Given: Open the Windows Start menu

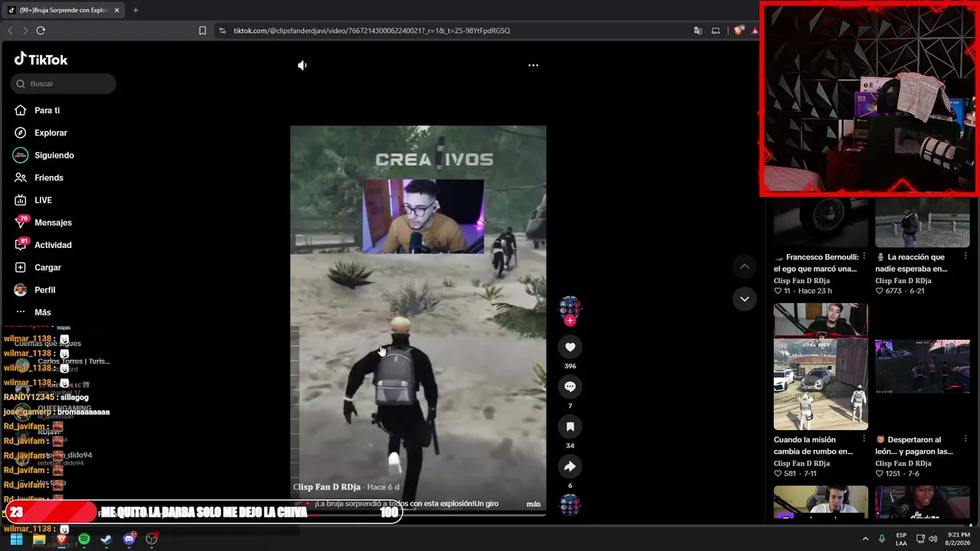Looking at the screenshot, I should coord(16,540).
